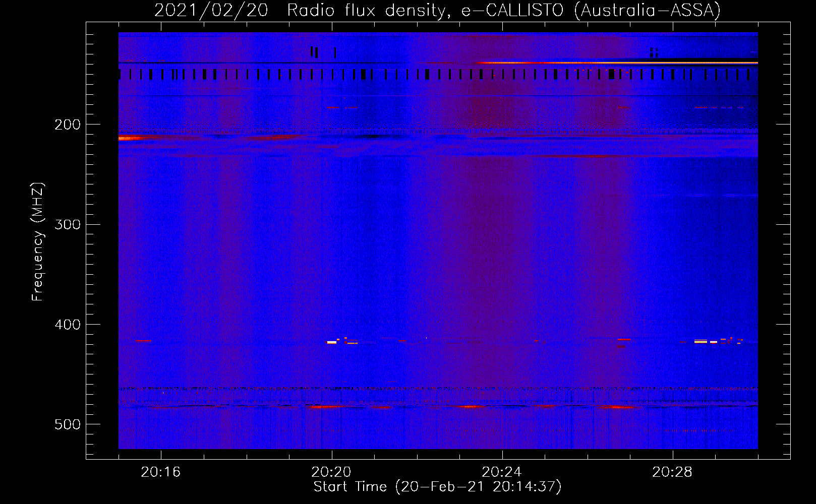Click the 'Start Time (20-Feb-21 20:14:37)' label

[x=437, y=487]
